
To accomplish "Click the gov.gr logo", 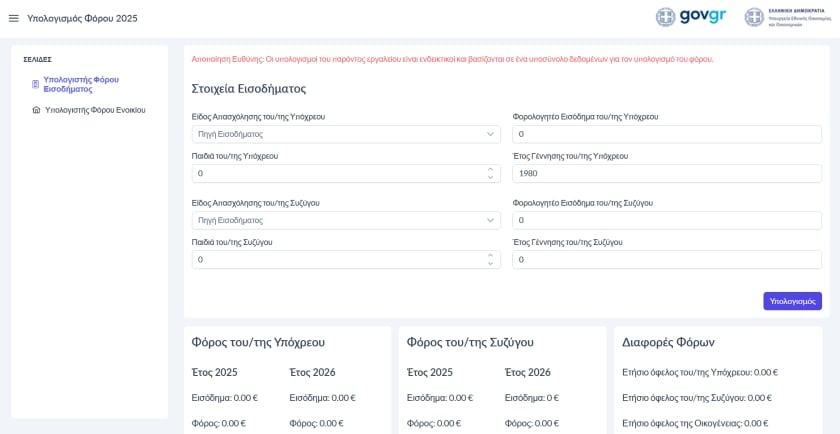I will pyautogui.click(x=691, y=17).
